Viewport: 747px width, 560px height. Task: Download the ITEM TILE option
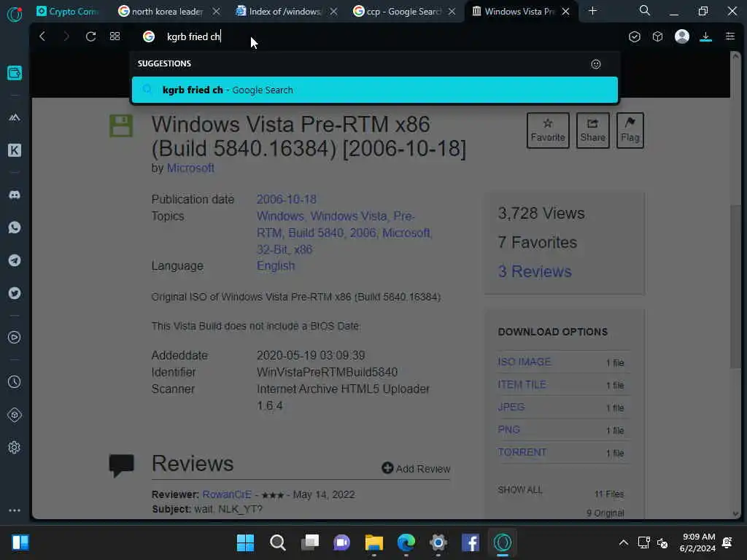coord(522,384)
